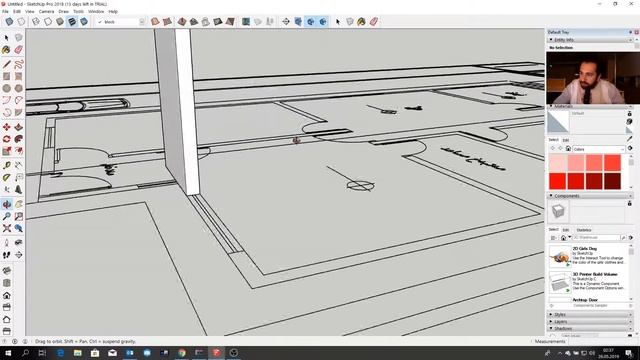
Task: Select the Protractor tool
Action: point(7,178)
